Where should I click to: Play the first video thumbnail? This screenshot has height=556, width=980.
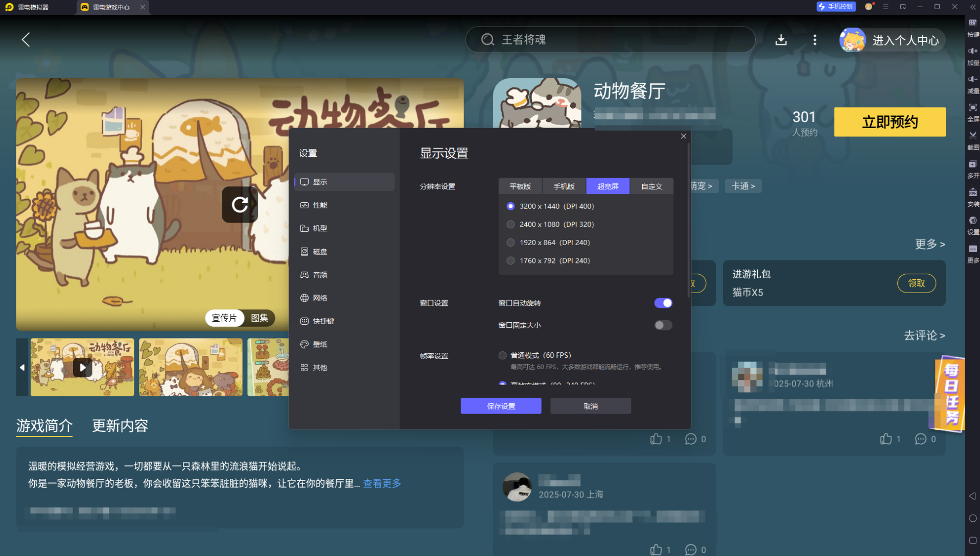click(x=82, y=368)
